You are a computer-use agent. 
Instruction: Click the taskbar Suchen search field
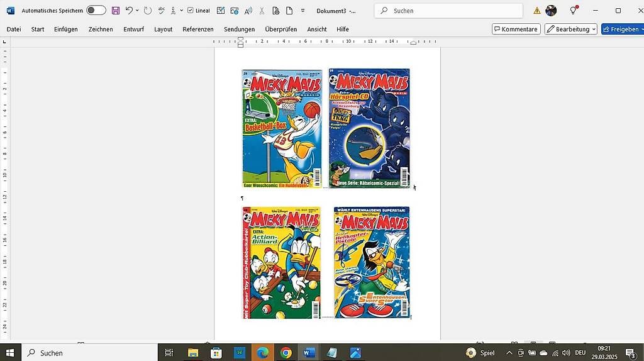point(89,353)
